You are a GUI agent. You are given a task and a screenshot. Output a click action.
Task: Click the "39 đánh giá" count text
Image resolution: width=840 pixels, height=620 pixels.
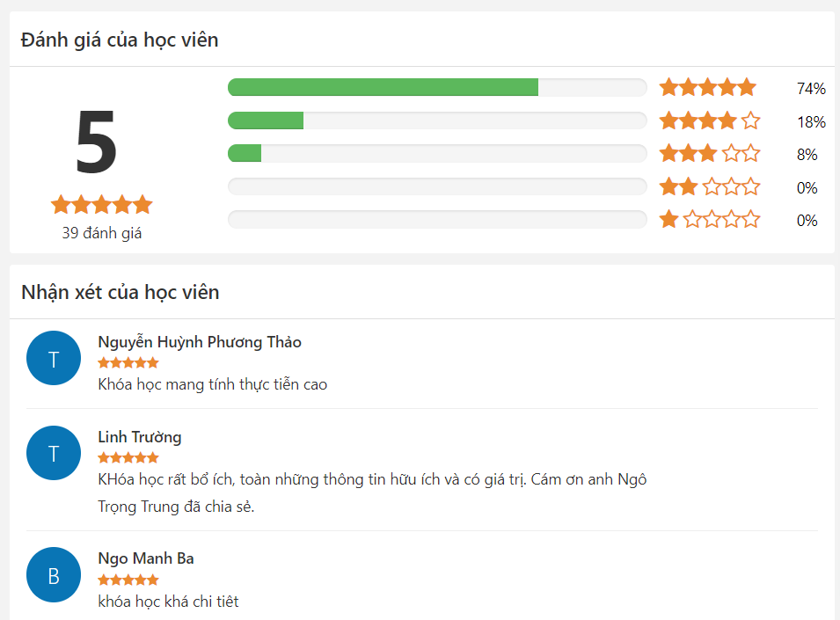[101, 233]
